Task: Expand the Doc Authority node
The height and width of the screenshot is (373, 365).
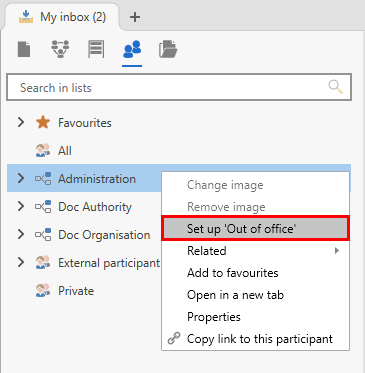Action: coord(21,206)
